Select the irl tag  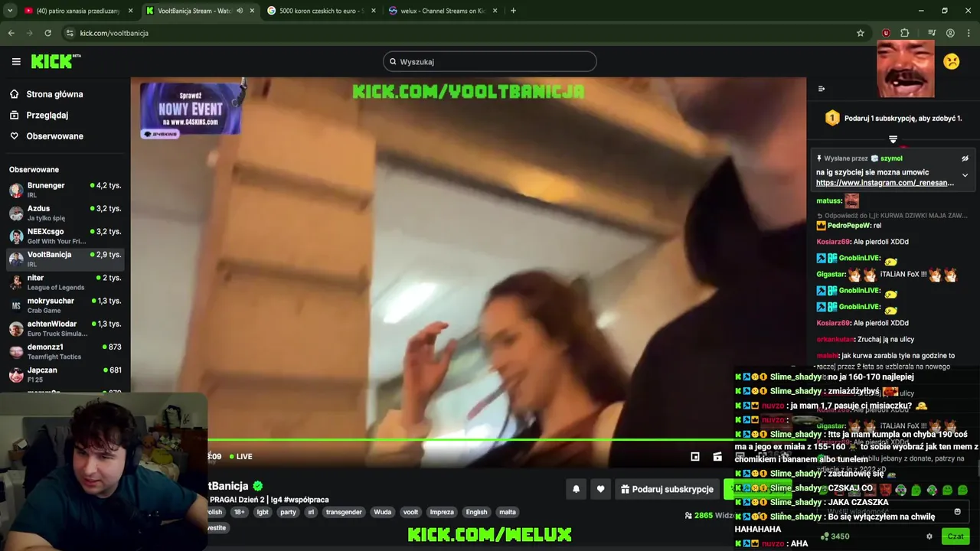click(311, 512)
